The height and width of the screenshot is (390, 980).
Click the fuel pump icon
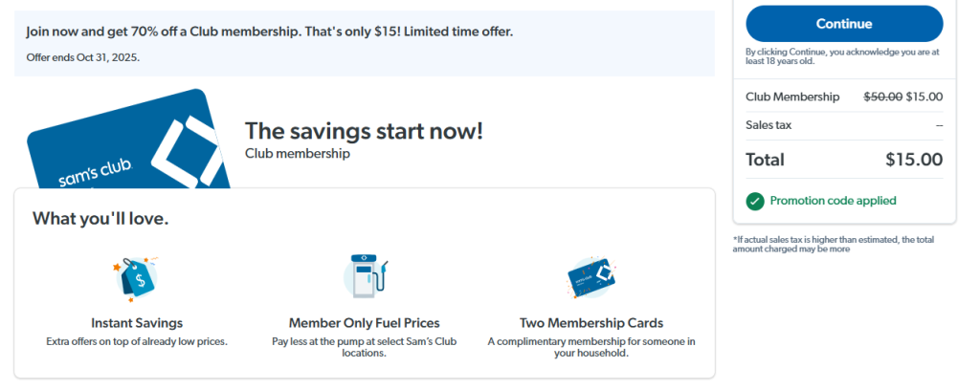[364, 277]
